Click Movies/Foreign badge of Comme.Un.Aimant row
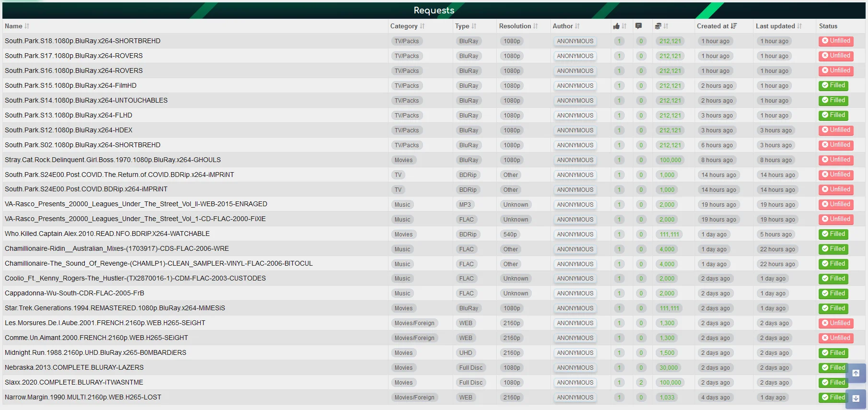868x410 pixels. point(414,338)
